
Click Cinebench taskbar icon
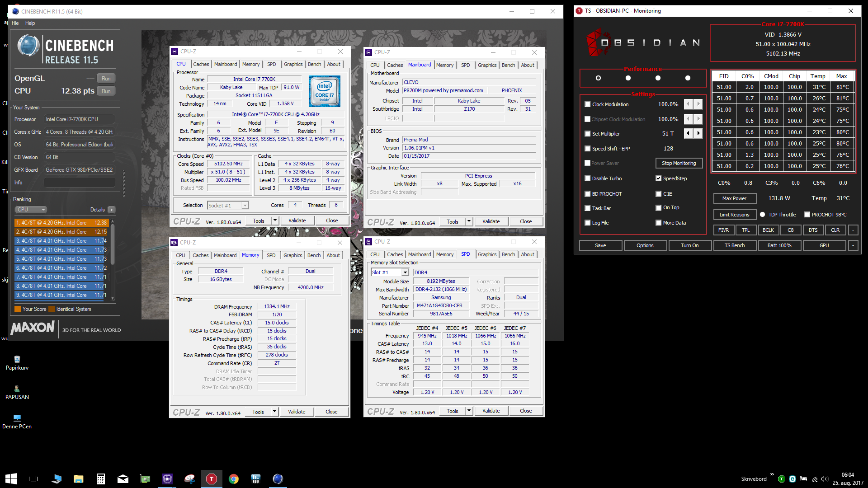(278, 479)
